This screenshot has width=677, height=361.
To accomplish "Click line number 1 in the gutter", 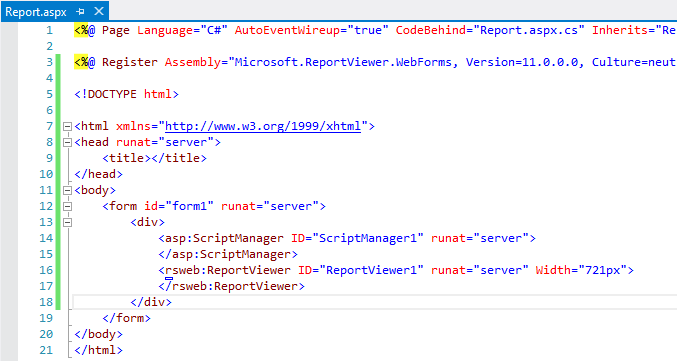I will pyautogui.click(x=49, y=30).
